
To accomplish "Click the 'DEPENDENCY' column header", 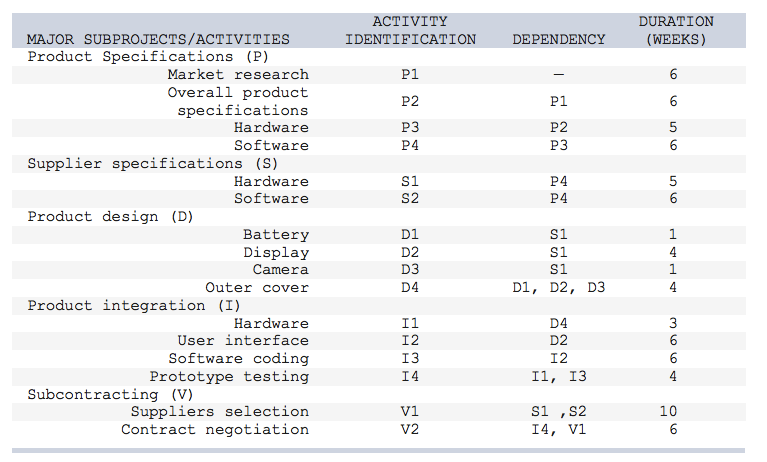I will point(559,39).
